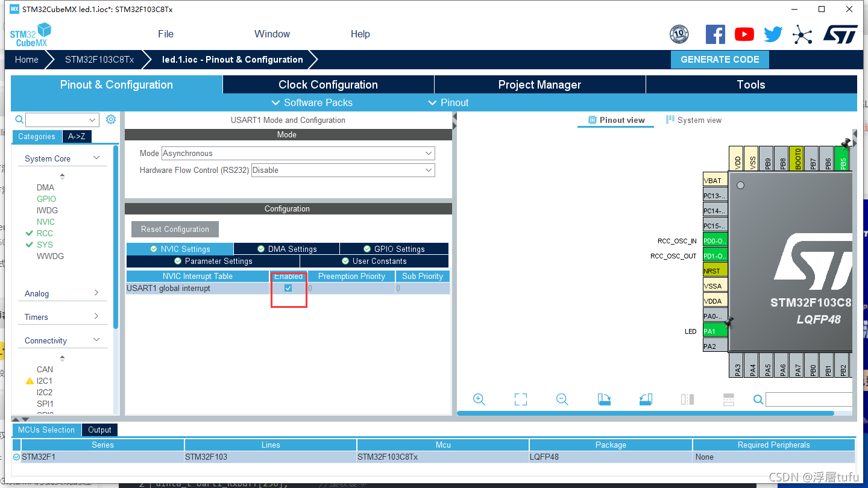Open the File menu
This screenshot has height=488, width=868.
click(166, 34)
